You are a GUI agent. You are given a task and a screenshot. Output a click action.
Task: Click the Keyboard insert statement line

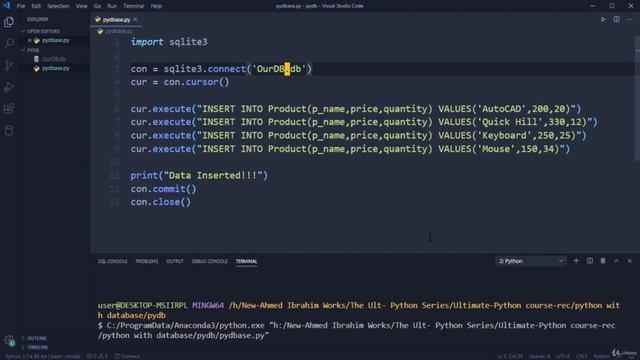[358, 136]
